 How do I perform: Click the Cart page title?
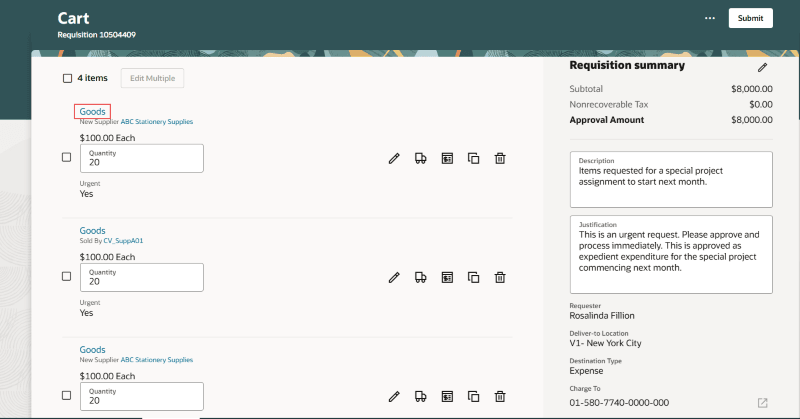(73, 18)
